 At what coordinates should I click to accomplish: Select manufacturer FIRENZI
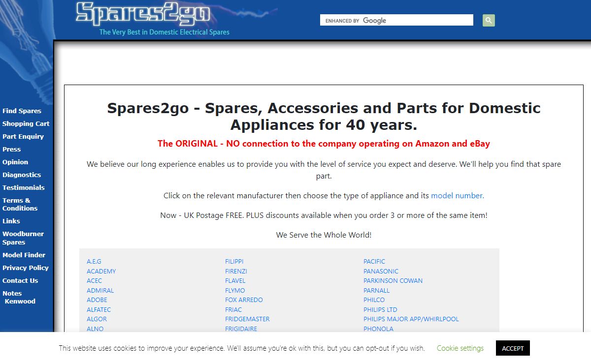pyautogui.click(x=236, y=272)
